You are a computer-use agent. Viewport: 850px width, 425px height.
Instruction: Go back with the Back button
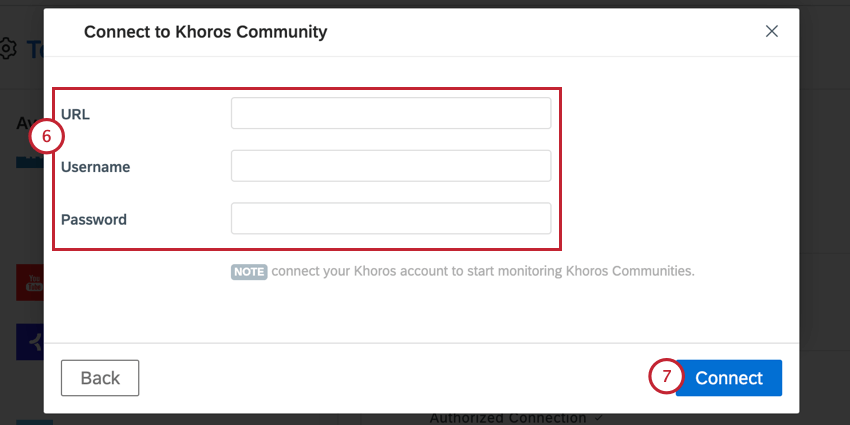click(100, 378)
